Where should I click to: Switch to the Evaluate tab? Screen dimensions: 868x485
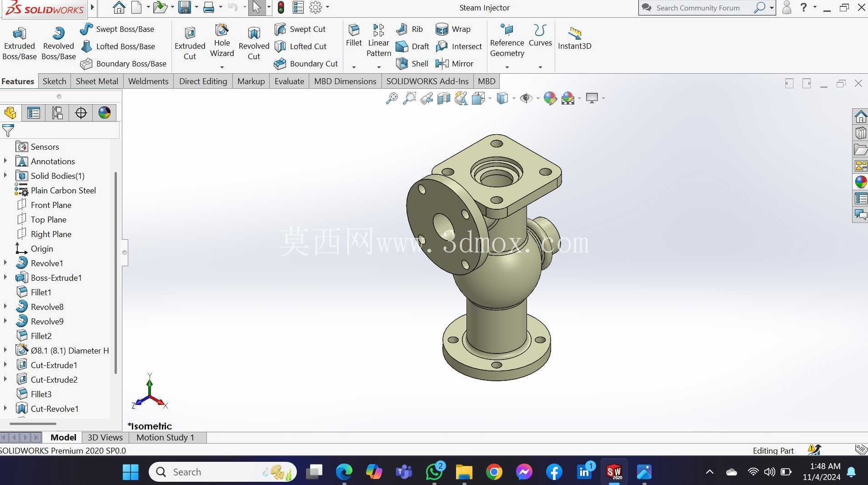pos(289,81)
